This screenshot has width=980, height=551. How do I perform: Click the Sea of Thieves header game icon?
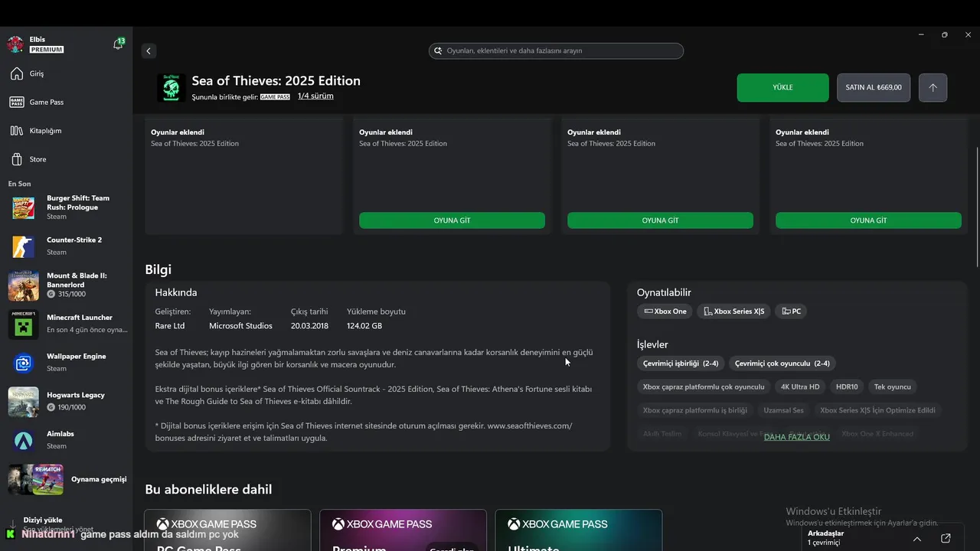coord(171,88)
